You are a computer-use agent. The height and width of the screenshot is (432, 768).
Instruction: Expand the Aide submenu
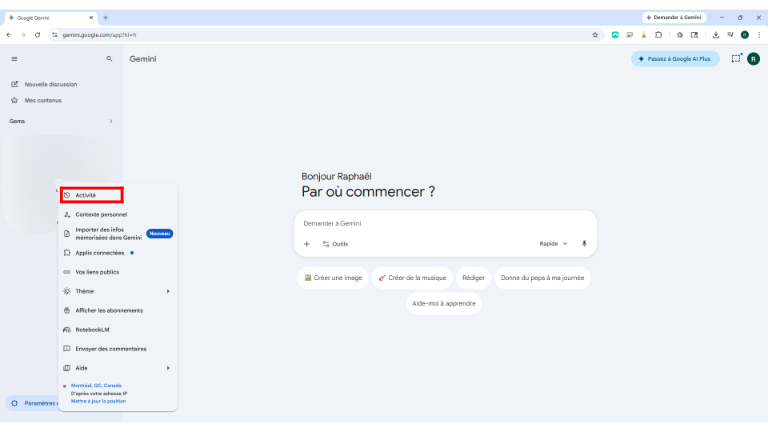pyautogui.click(x=167, y=368)
